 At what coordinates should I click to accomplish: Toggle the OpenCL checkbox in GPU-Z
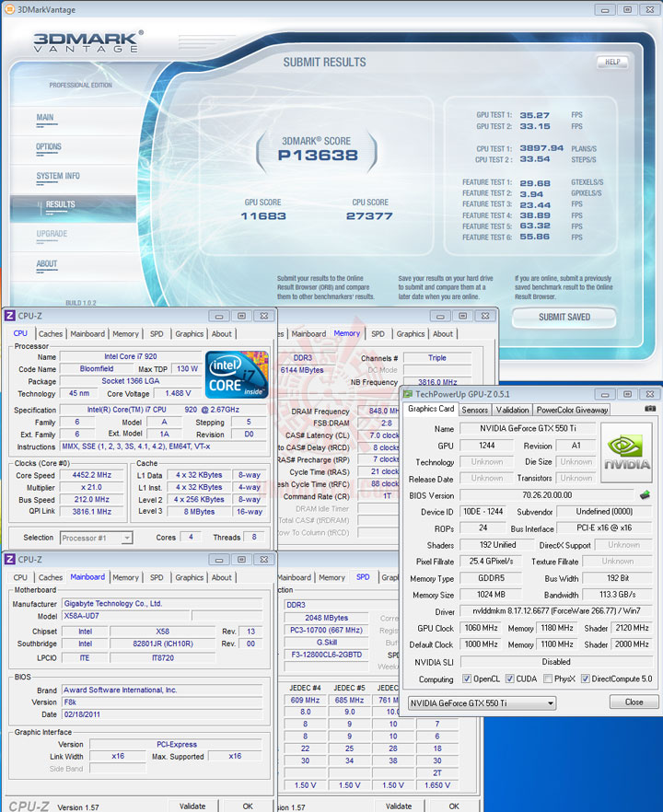pyautogui.click(x=467, y=679)
